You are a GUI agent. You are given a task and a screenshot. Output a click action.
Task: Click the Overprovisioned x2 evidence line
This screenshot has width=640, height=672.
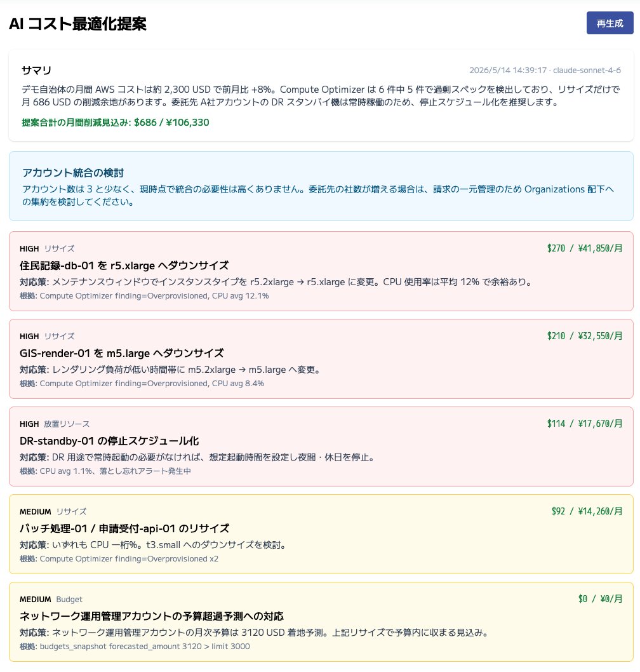pos(119,559)
